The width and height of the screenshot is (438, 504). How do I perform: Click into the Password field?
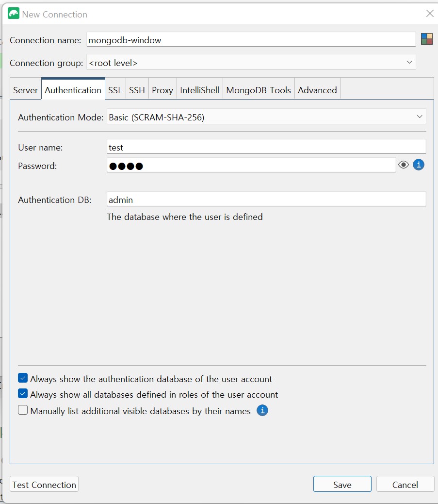[x=251, y=165]
